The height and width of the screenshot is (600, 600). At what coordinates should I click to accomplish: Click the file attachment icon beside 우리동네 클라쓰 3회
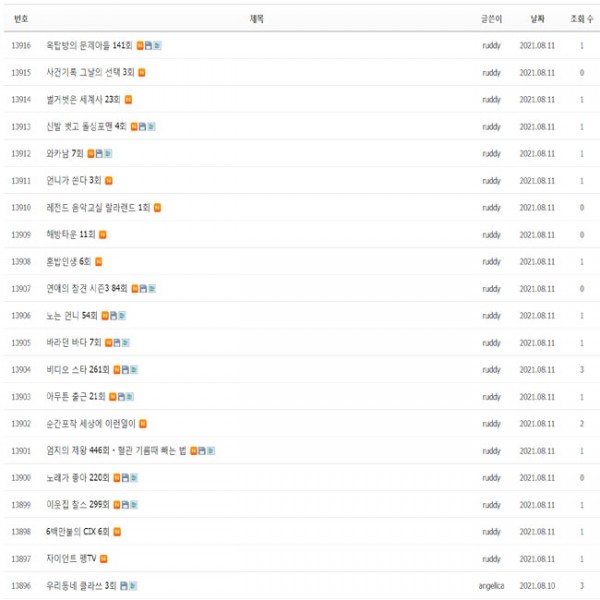pos(124,585)
